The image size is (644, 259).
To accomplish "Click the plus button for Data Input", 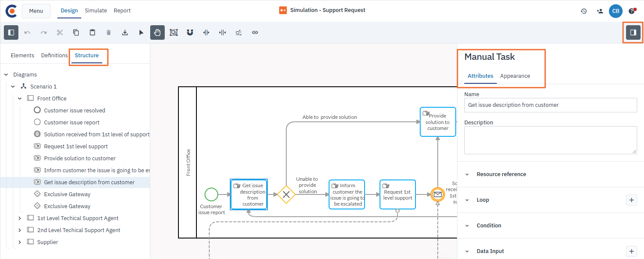I will click(632, 251).
